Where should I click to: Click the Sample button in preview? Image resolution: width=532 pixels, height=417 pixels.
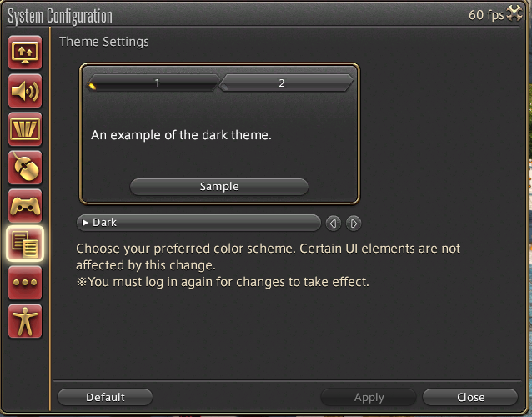(219, 187)
